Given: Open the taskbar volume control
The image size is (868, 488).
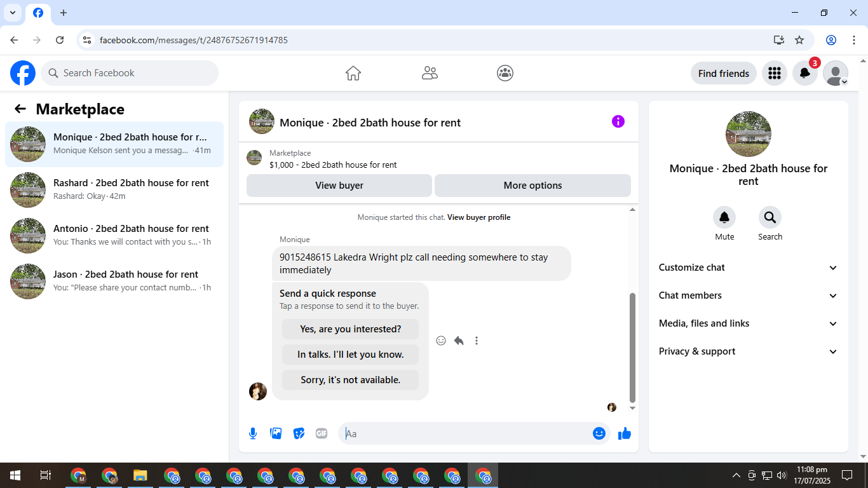Looking at the screenshot, I should click(x=782, y=475).
